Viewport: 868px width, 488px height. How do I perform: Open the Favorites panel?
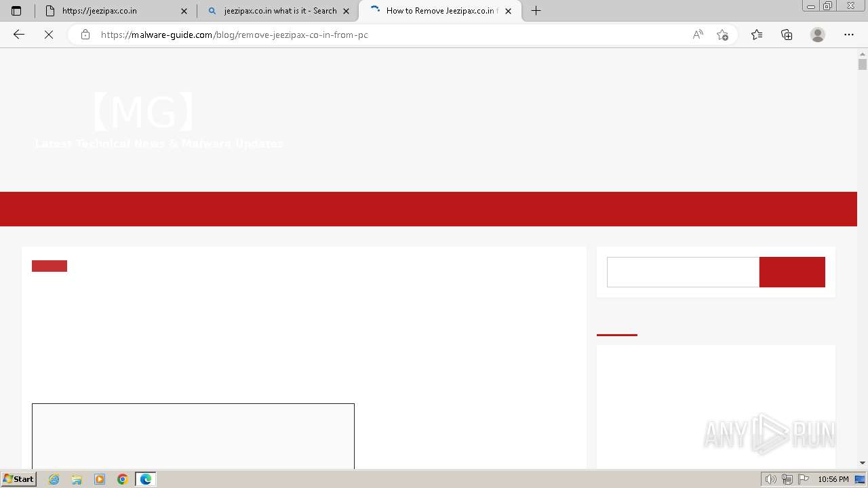(757, 35)
